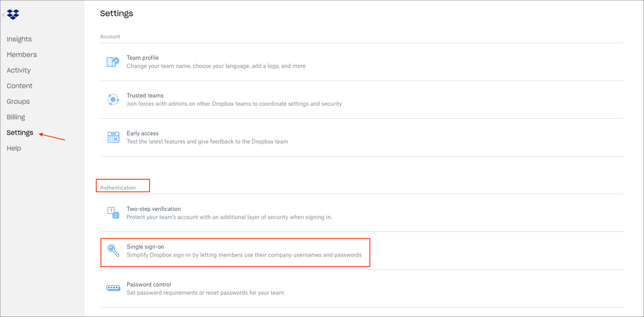Open the Activity section
Image resolution: width=644 pixels, height=317 pixels.
[x=18, y=70]
